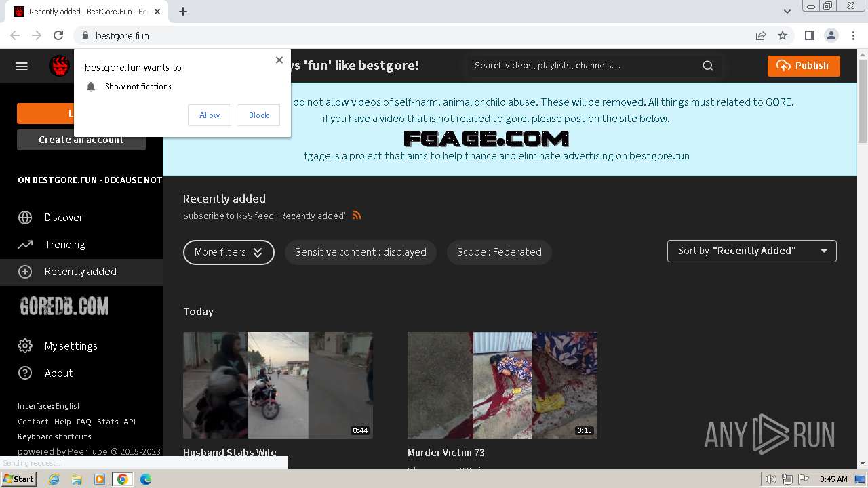Click the share page icon
Screen dimensions: 868x488
click(x=761, y=35)
